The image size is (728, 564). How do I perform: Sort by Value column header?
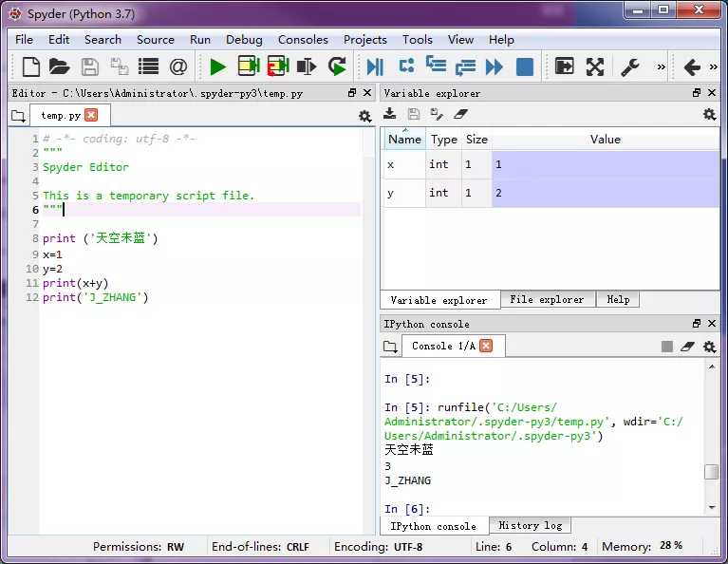(606, 140)
